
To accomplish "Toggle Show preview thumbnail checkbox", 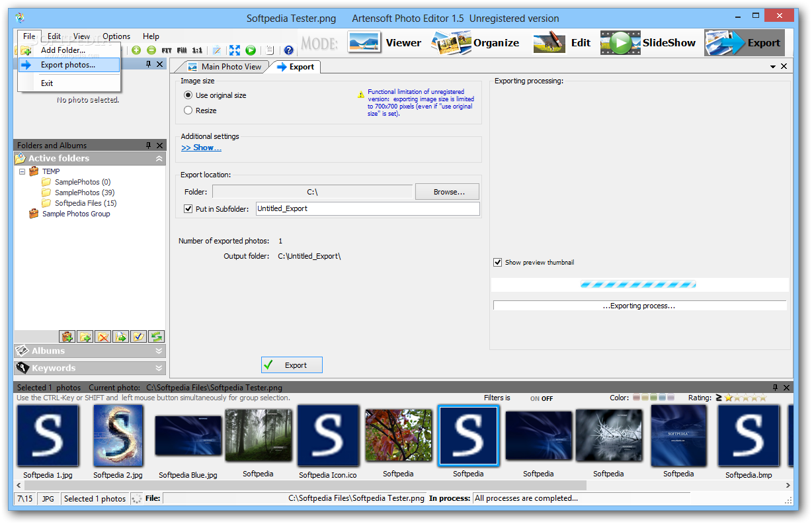I will pyautogui.click(x=498, y=262).
